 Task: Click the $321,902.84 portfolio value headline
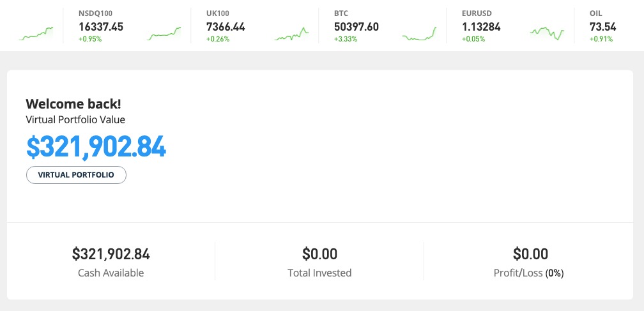(96, 147)
